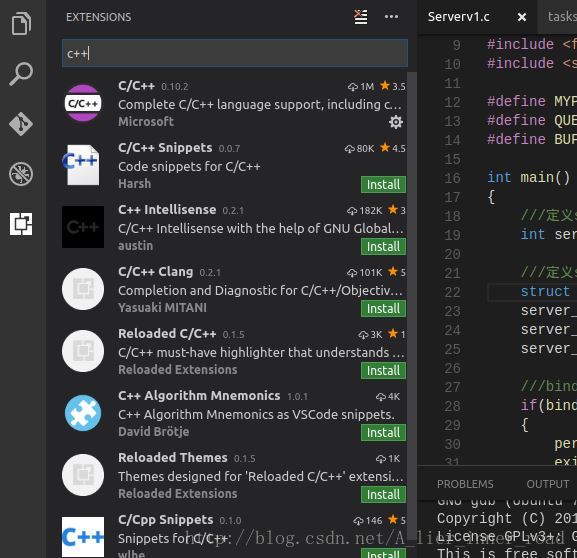577x558 pixels.
Task: Click line number 16 in editor gutter
Action: pos(452,179)
